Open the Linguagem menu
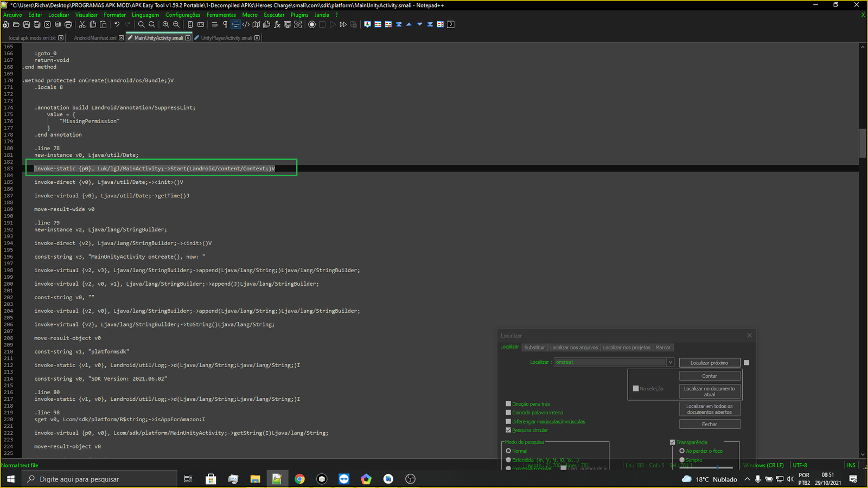This screenshot has height=488, width=868. point(145,15)
